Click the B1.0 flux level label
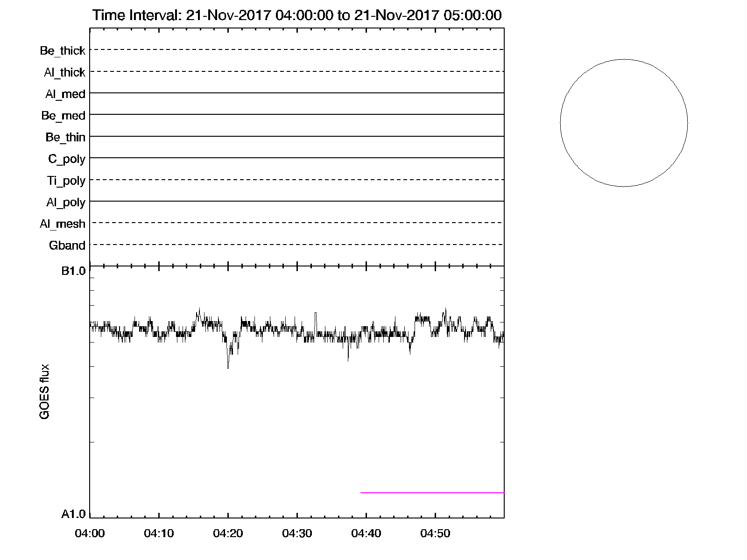This screenshot has width=747, height=560. 73,271
